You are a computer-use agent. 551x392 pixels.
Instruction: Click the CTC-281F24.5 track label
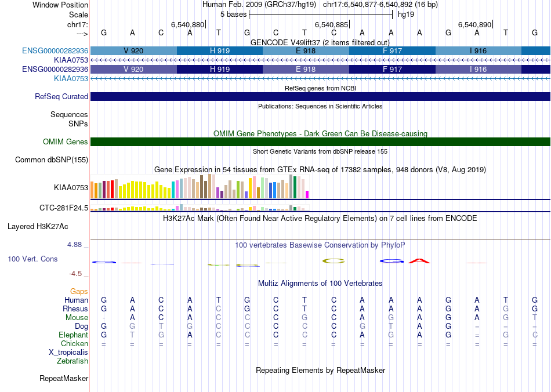[x=64, y=208]
